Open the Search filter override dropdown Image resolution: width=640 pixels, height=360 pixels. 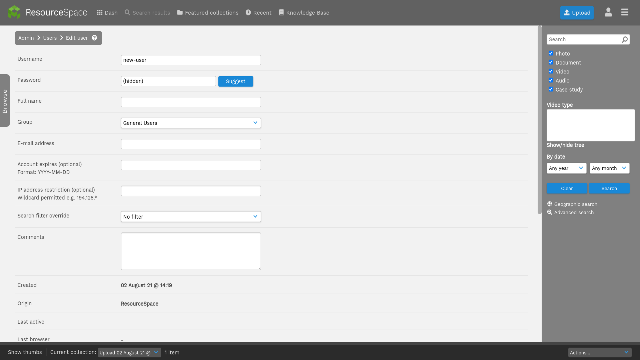[191, 217]
